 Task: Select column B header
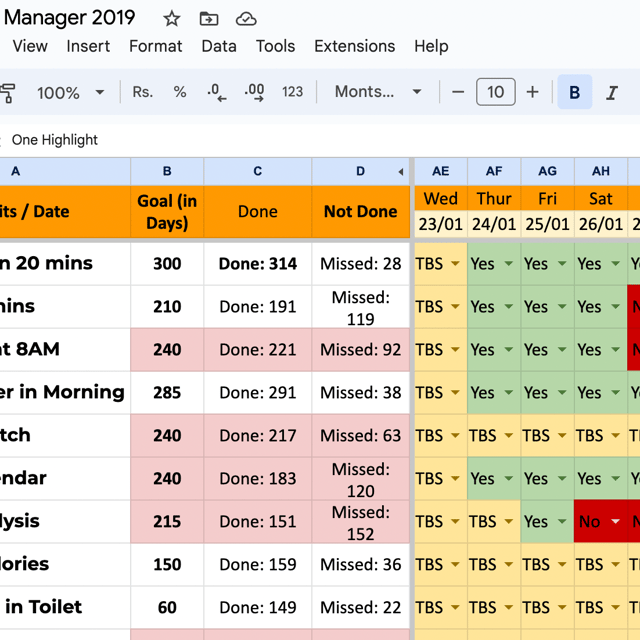[x=167, y=171]
